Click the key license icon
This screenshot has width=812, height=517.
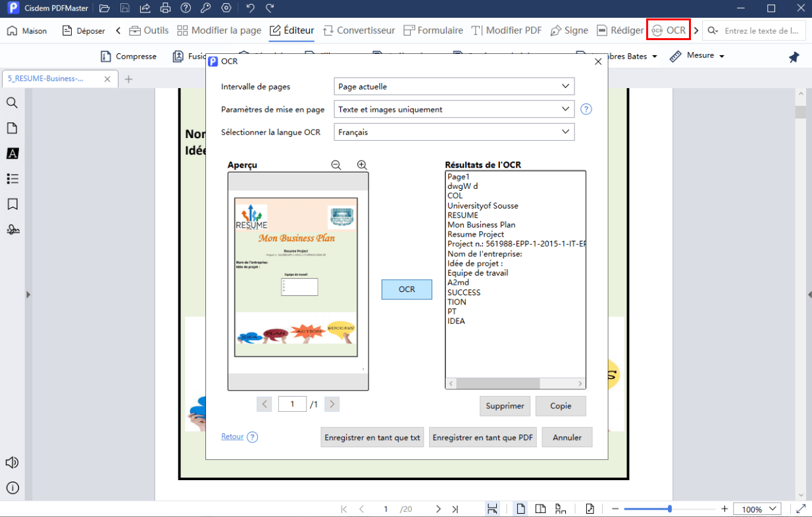206,9
